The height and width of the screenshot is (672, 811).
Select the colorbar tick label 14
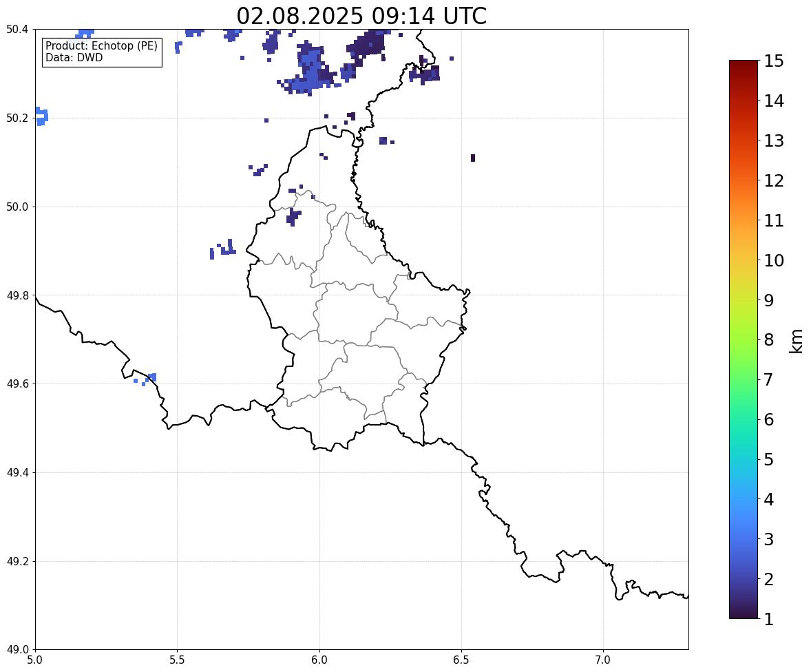[x=774, y=101]
